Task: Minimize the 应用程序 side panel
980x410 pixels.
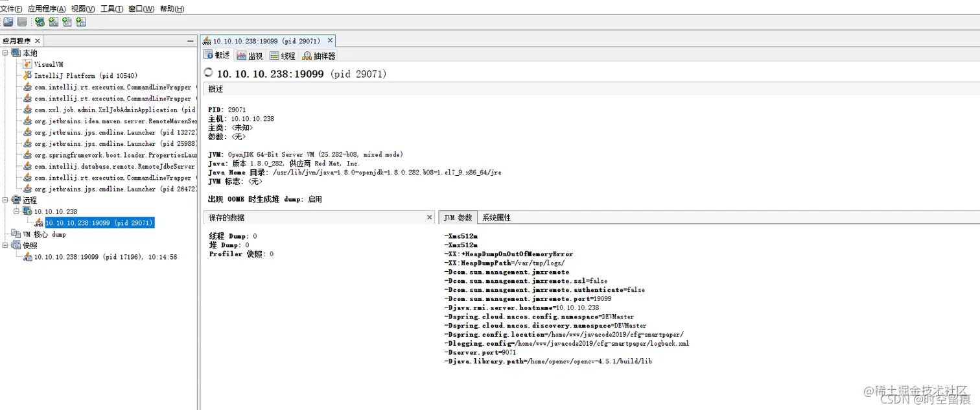Action: click(x=190, y=41)
